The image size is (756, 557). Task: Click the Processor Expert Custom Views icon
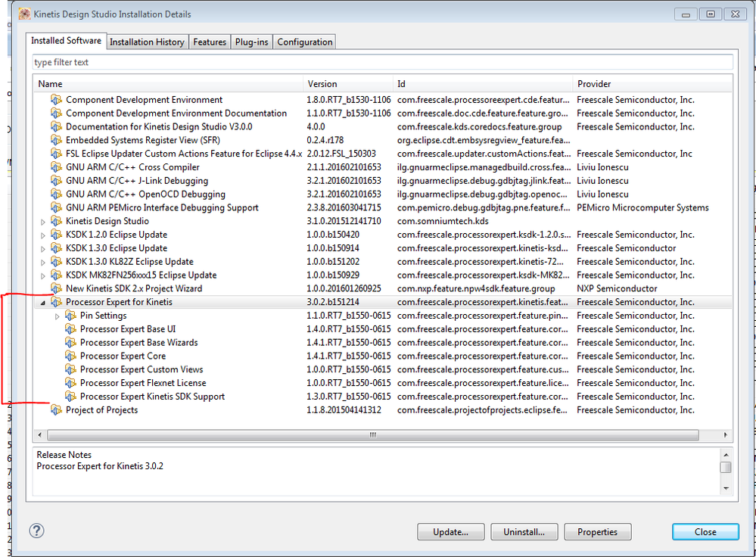tap(71, 370)
